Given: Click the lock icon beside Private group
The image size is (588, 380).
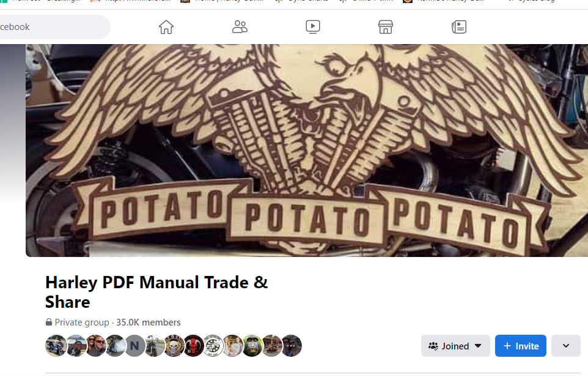Looking at the screenshot, I should point(49,322).
